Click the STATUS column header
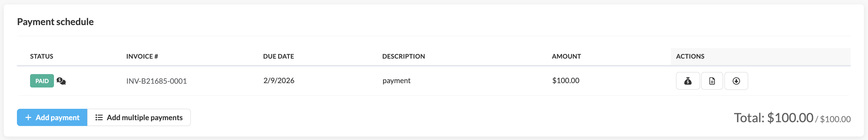 pyautogui.click(x=41, y=56)
